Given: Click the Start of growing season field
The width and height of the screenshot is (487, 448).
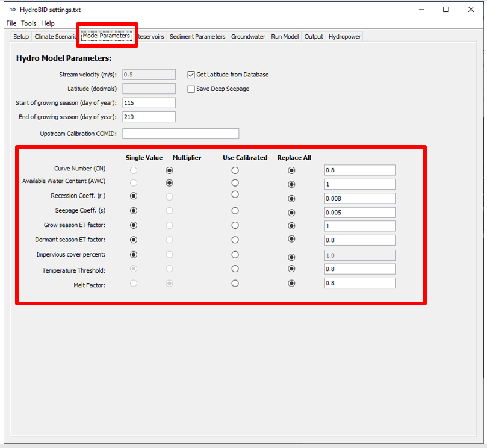Looking at the screenshot, I should tap(149, 103).
